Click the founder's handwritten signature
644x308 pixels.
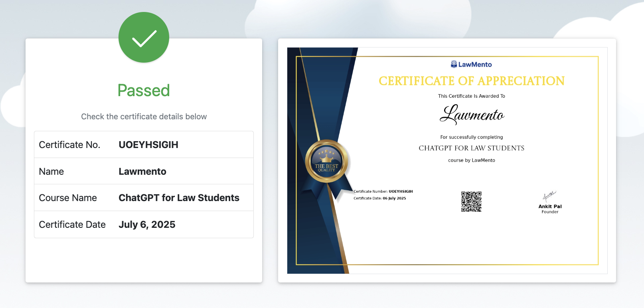pos(549,195)
